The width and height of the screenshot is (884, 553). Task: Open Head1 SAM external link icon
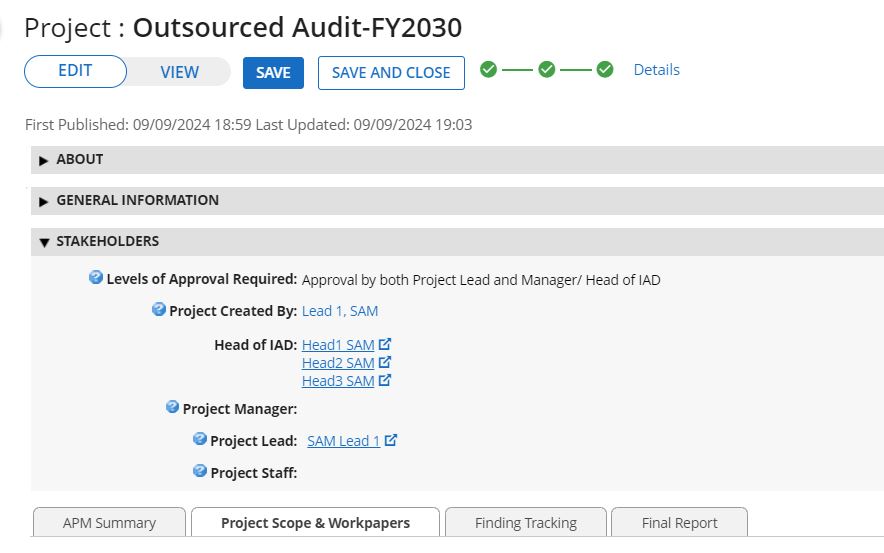click(x=385, y=344)
